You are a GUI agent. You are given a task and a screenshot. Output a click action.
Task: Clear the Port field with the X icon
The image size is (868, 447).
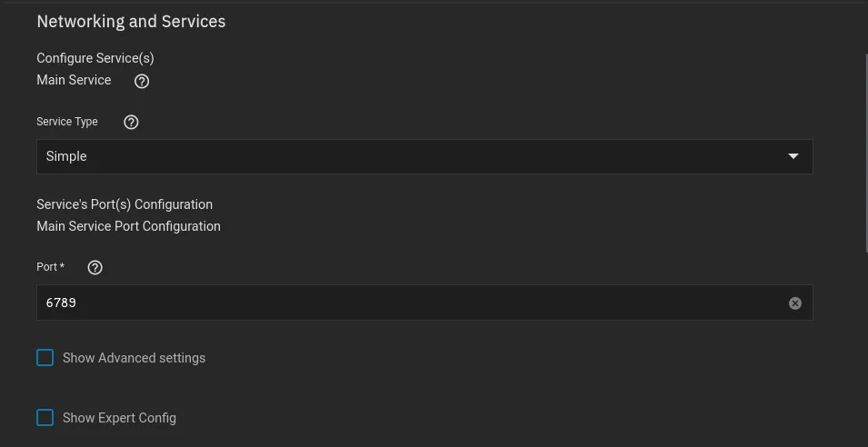(795, 303)
